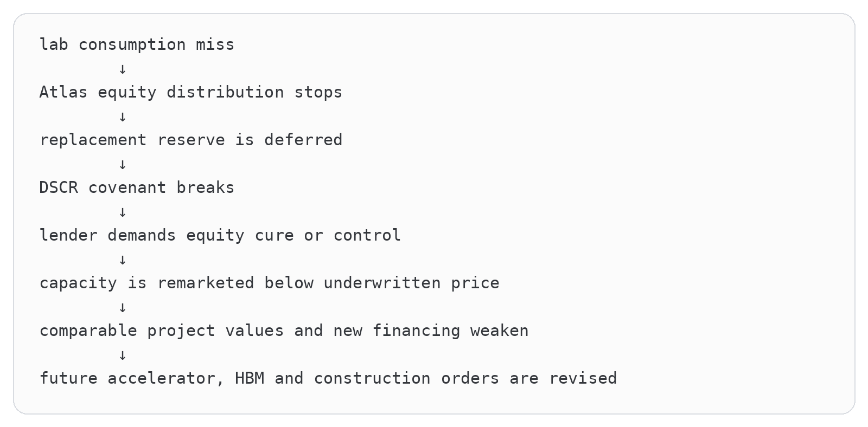Click the arrow under 'Atlas equity distribution stops'
The image size is (868, 427).
tap(123, 117)
